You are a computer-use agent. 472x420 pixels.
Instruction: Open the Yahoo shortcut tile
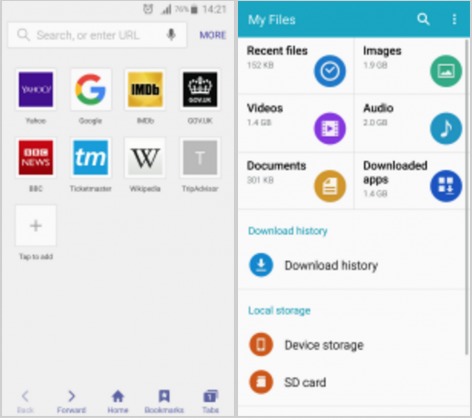coord(36,89)
